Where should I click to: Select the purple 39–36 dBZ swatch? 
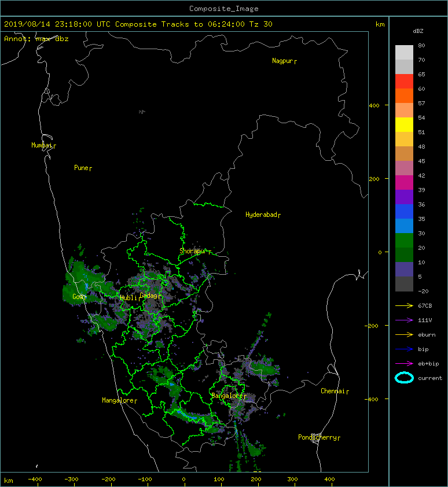(404, 197)
